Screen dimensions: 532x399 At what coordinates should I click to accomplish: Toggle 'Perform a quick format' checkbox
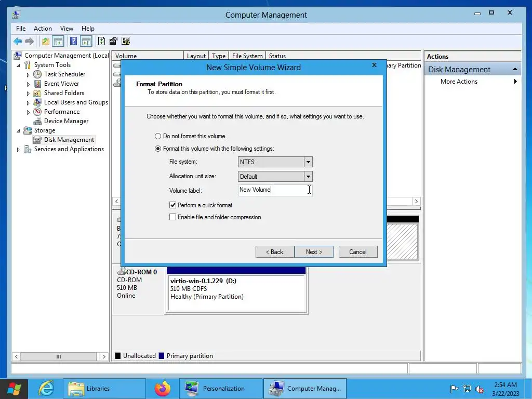point(172,205)
